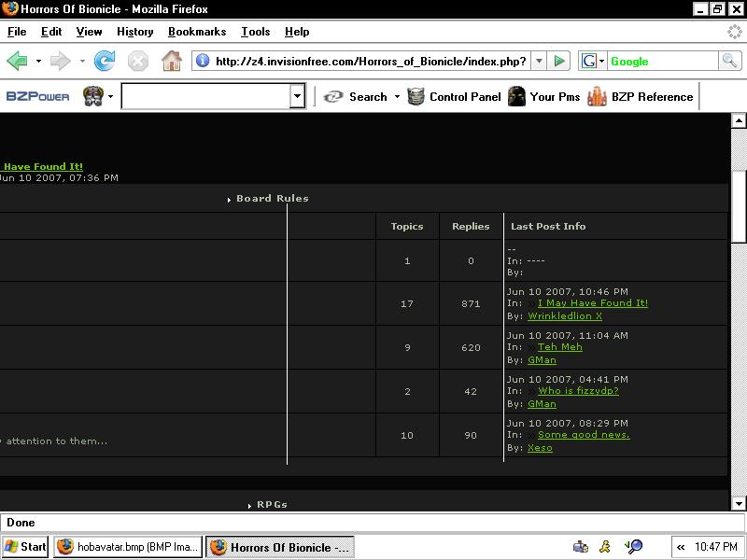This screenshot has width=747, height=560.
Task: Open the 'I May Have Found It!' last post link
Action: coord(593,302)
